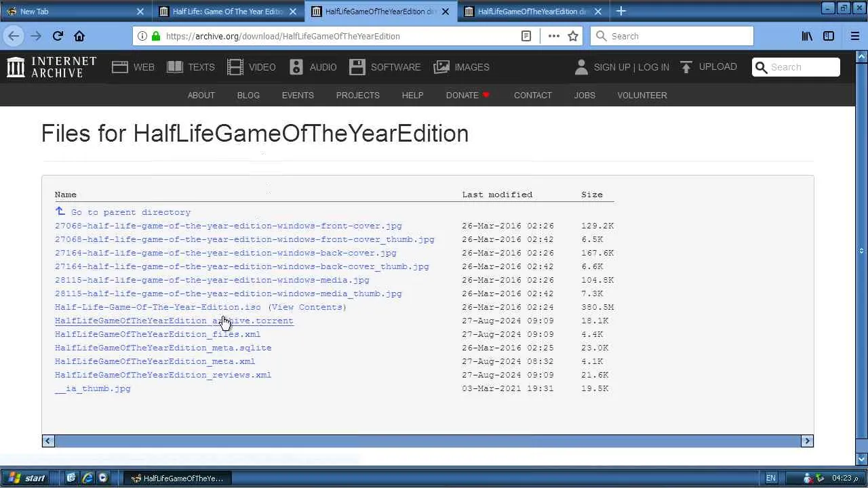Click the LOG IN link
868x488 pixels.
click(x=654, y=67)
